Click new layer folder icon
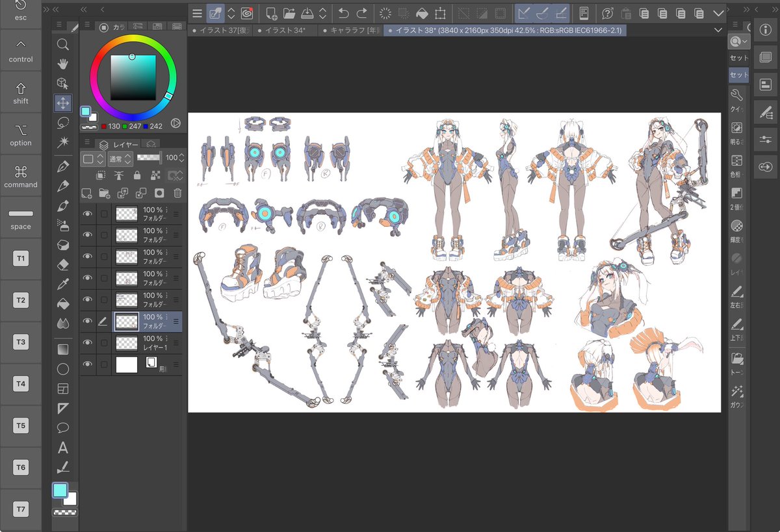The height and width of the screenshot is (532, 780). (x=104, y=193)
